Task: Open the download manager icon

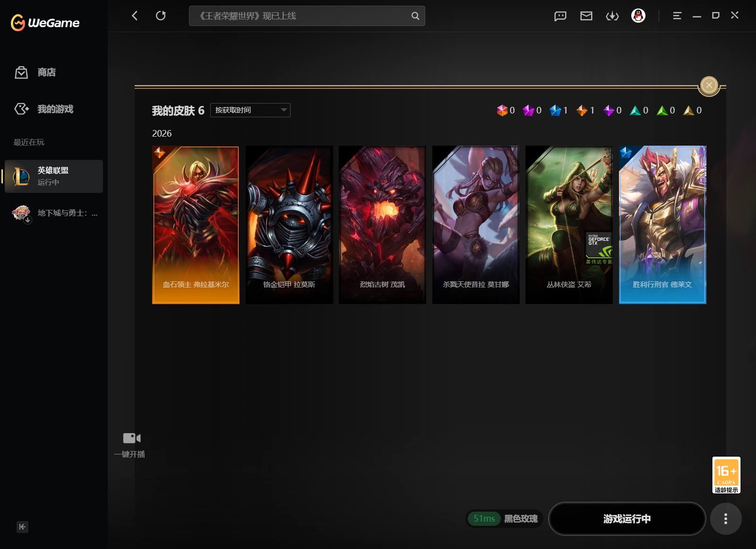Action: pyautogui.click(x=612, y=16)
